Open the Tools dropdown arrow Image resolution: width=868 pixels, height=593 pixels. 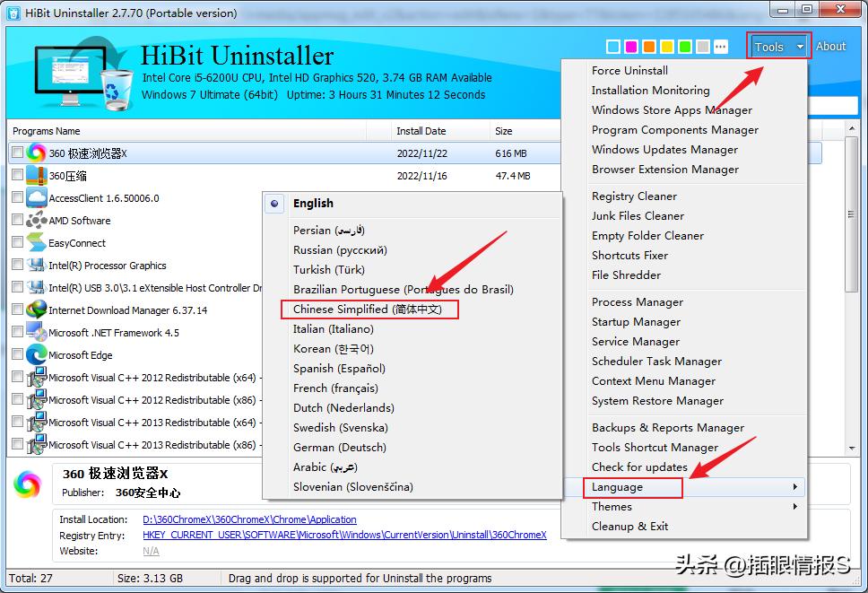coord(801,46)
